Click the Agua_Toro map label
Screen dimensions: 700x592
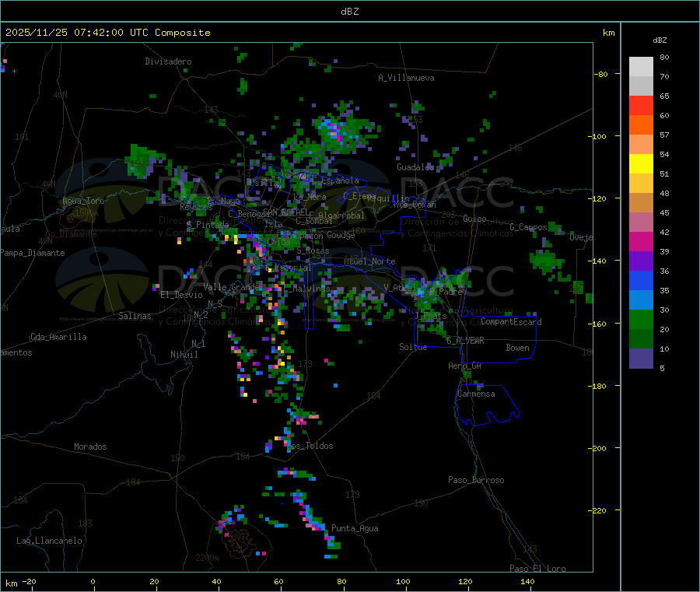click(x=83, y=201)
